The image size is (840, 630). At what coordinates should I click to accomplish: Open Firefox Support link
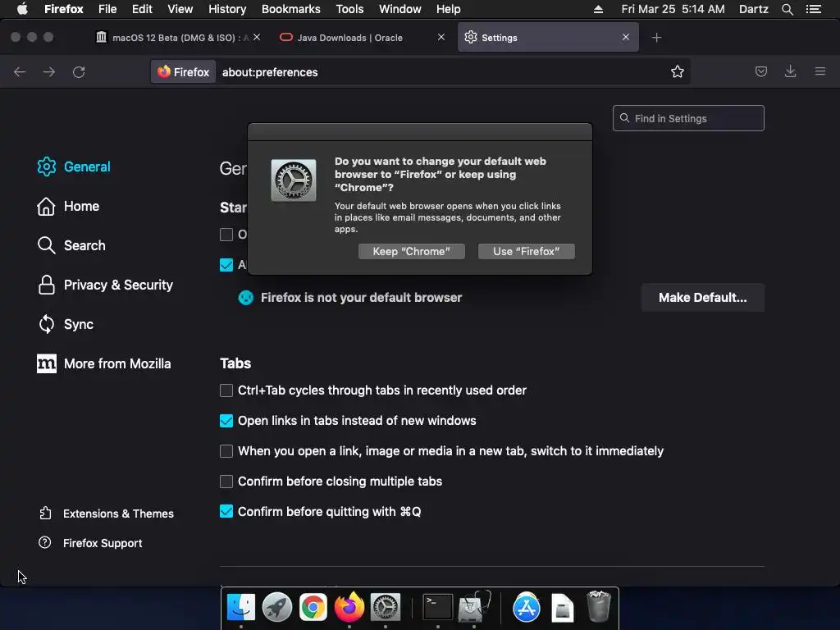pos(90,543)
